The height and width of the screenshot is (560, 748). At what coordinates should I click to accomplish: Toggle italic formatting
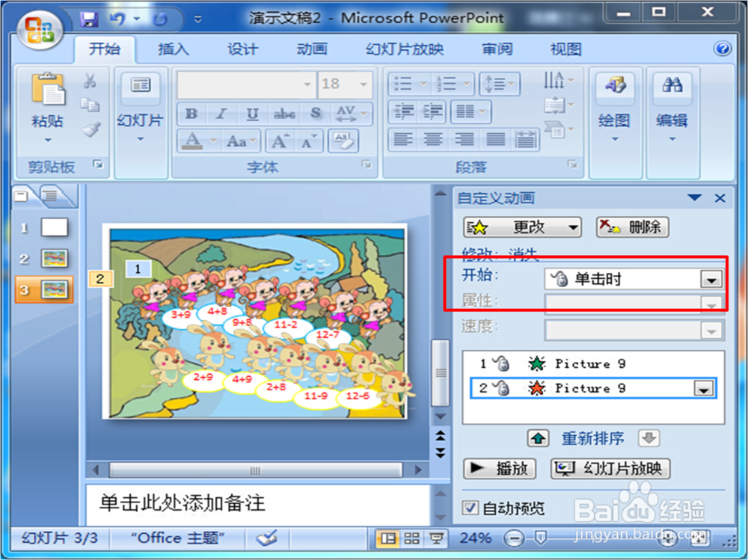(221, 114)
